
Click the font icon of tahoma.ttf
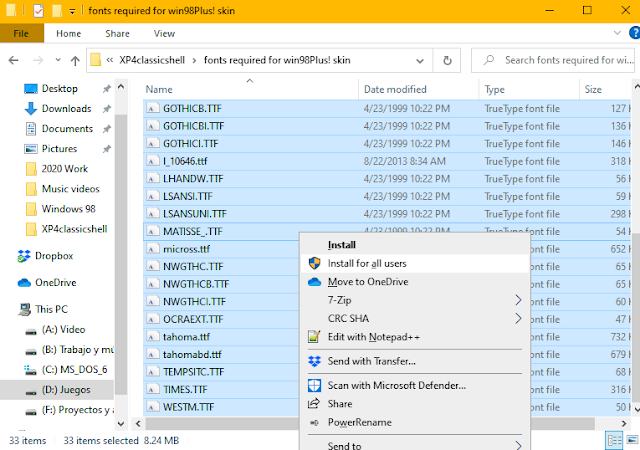tap(152, 336)
